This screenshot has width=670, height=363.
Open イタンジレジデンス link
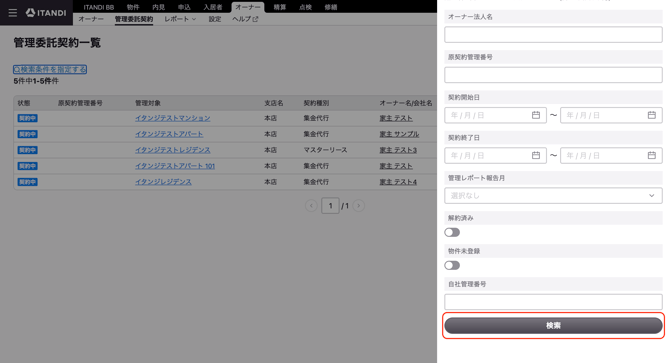pyautogui.click(x=163, y=182)
